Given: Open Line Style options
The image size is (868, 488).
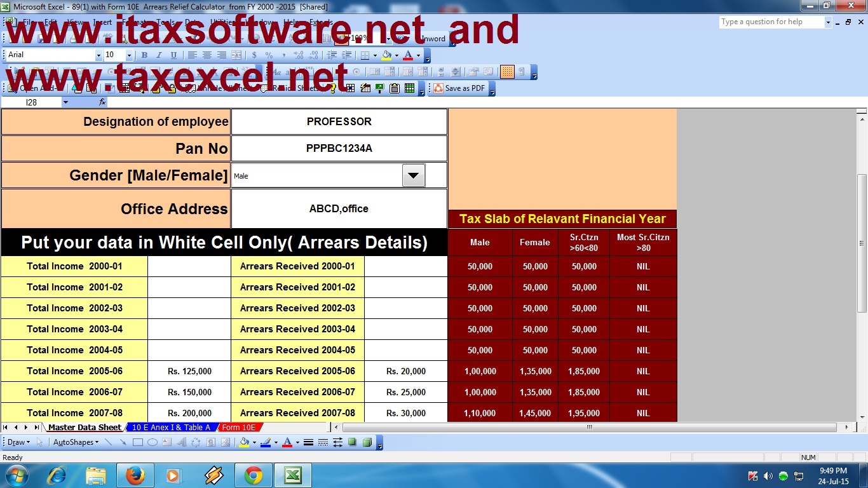Looking at the screenshot, I should coord(308,442).
